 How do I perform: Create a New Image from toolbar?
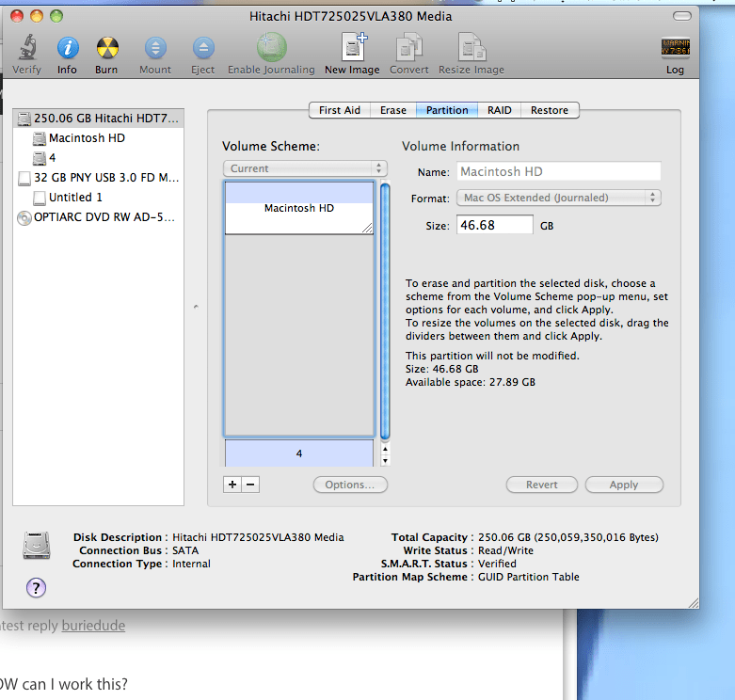pos(354,47)
